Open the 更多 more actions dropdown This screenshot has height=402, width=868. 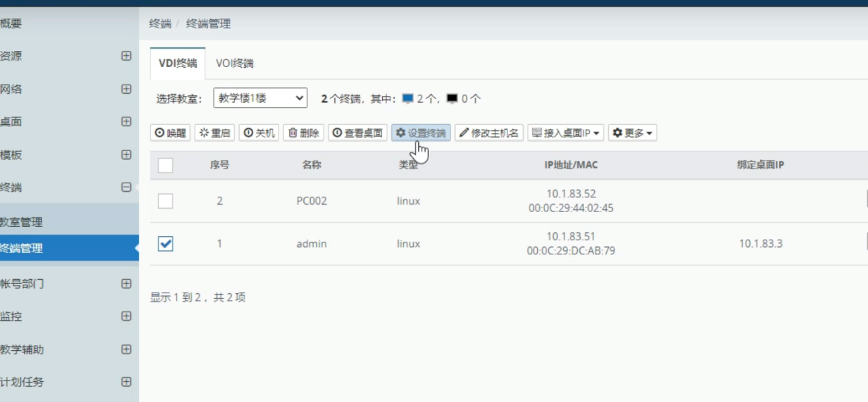632,133
